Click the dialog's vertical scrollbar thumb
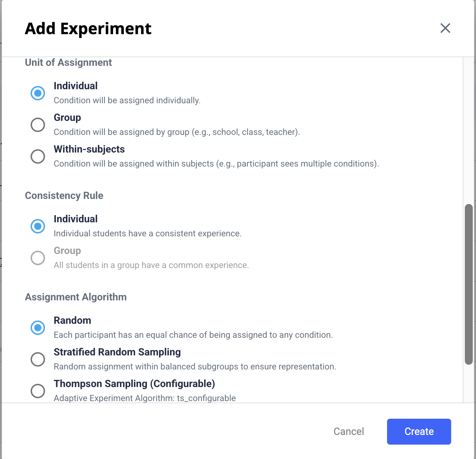 click(x=468, y=284)
